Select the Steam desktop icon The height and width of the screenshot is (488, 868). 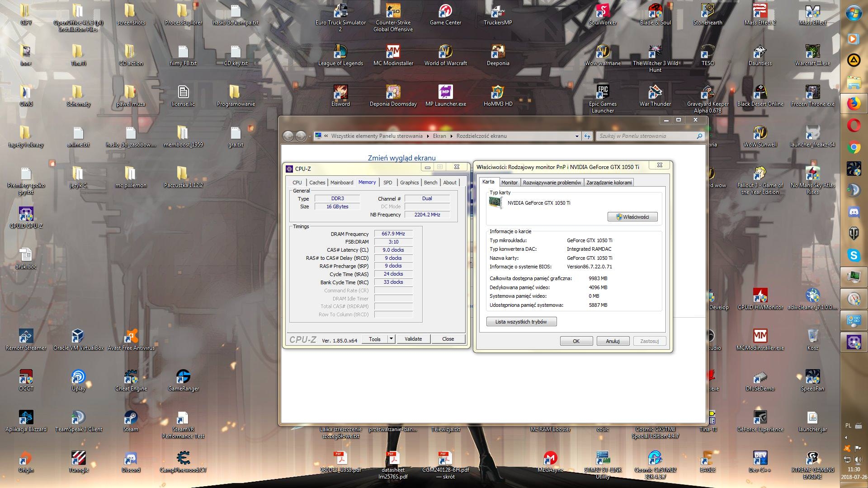(131, 421)
